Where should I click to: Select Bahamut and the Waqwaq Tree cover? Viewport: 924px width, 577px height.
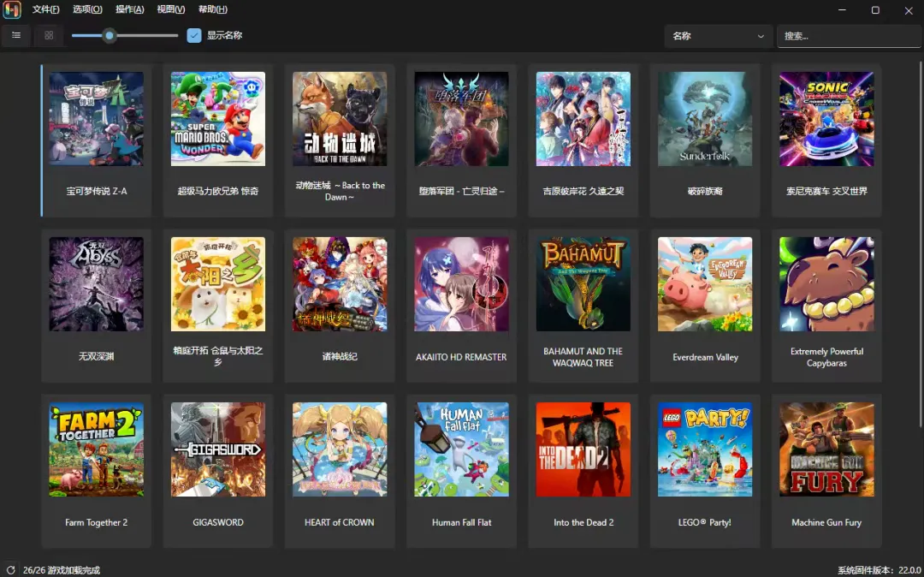(583, 284)
